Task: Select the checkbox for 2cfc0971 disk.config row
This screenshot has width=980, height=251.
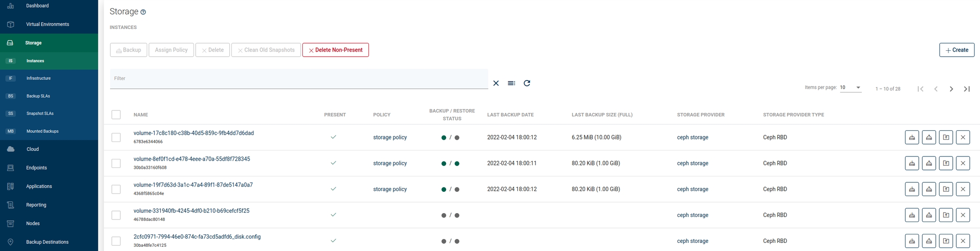Action: click(x=116, y=241)
